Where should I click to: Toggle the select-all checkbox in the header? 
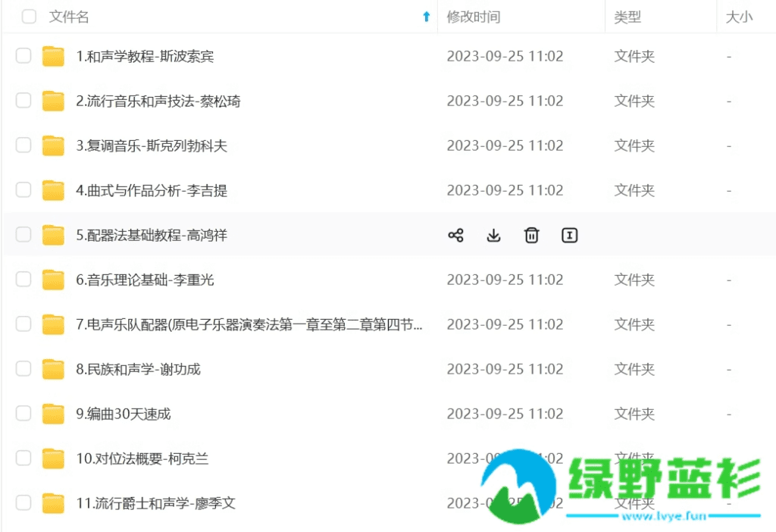(x=28, y=16)
